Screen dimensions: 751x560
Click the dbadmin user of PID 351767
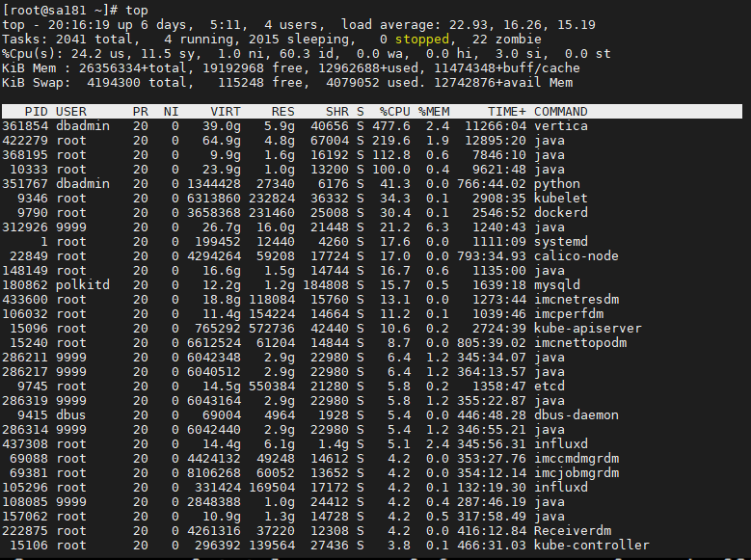82,183
